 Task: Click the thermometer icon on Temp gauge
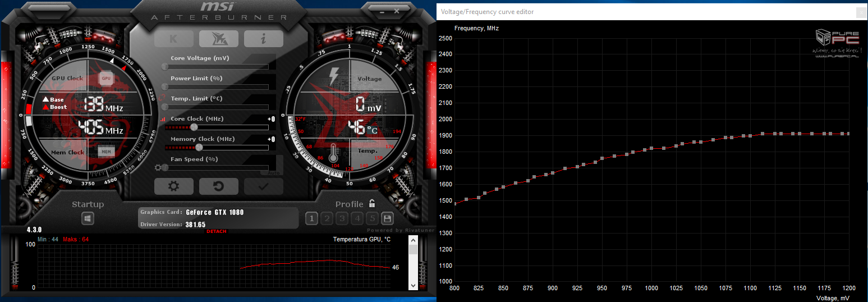(334, 154)
